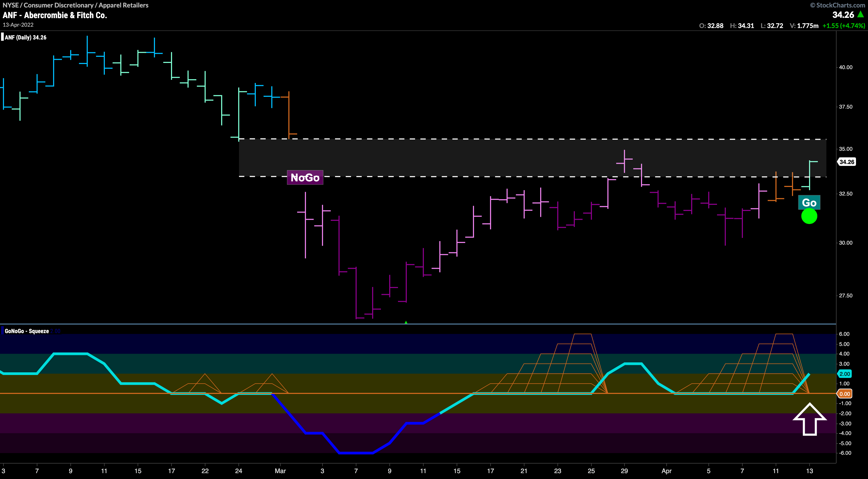Click the Mar label on the date axis
This screenshot has height=479, width=868.
[280, 471]
